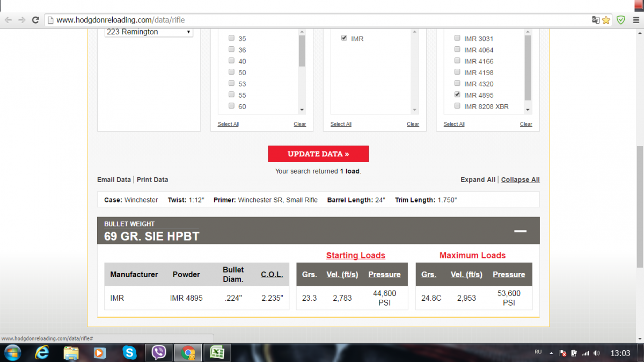Click the C.O.L. column header
This screenshot has height=362, width=644.
(x=272, y=274)
